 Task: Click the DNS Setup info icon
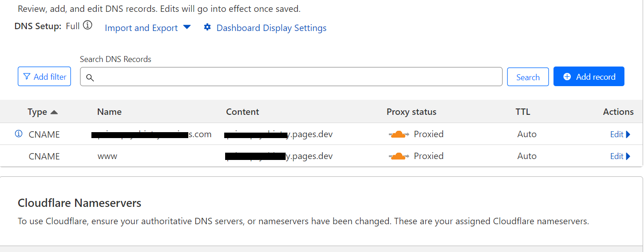88,26
